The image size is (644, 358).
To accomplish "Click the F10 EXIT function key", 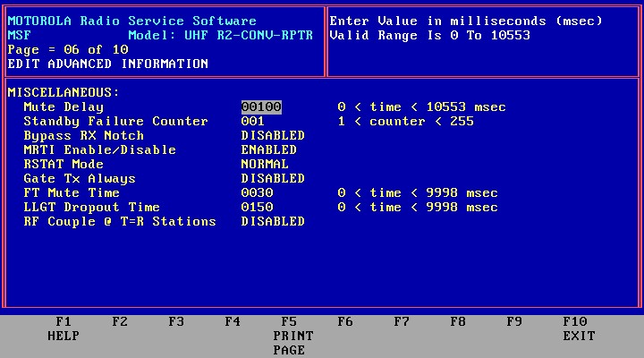I will point(579,328).
